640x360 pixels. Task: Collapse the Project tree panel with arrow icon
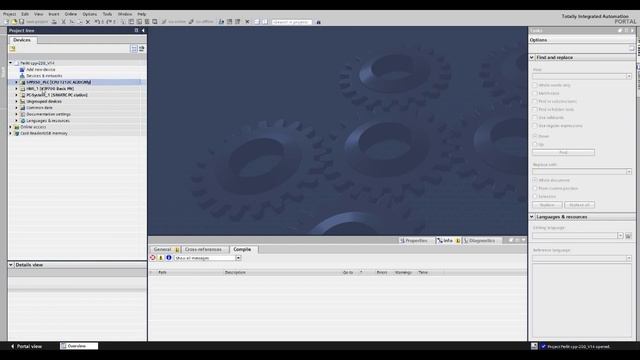pos(143,31)
